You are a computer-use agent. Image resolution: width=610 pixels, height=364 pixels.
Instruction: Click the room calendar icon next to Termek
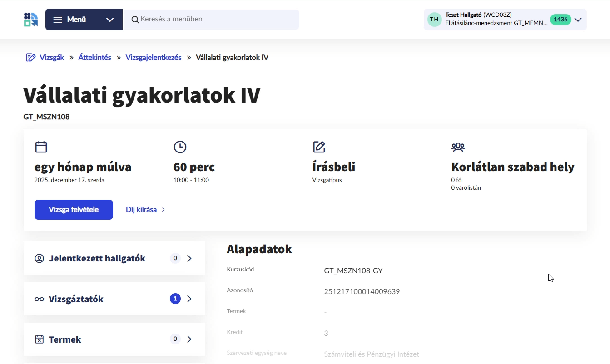point(39,339)
